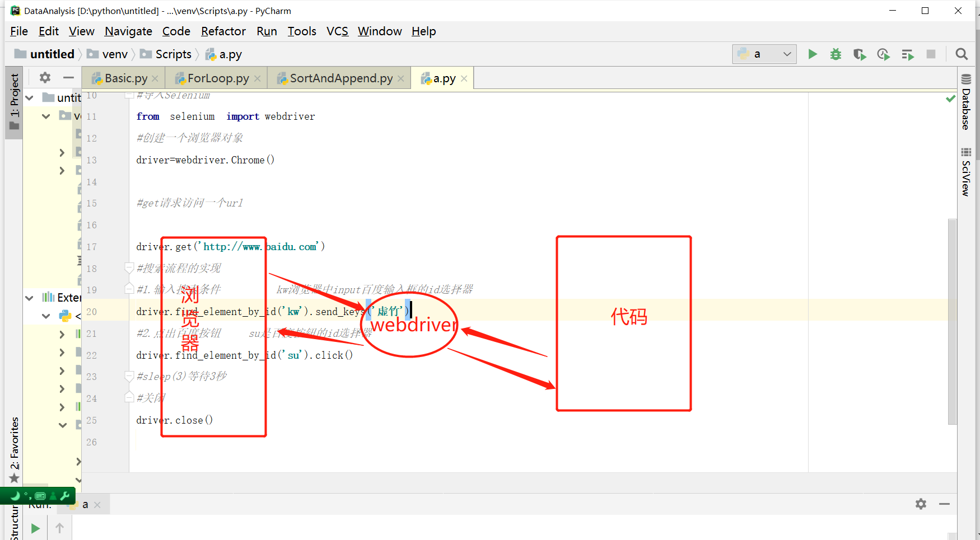The image size is (980, 540).
Task: Hide the Project panel with minus icon
Action: 68,78
